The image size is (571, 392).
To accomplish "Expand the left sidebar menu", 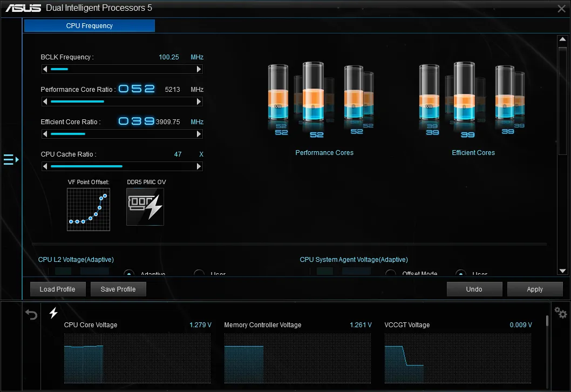I will pos(11,160).
